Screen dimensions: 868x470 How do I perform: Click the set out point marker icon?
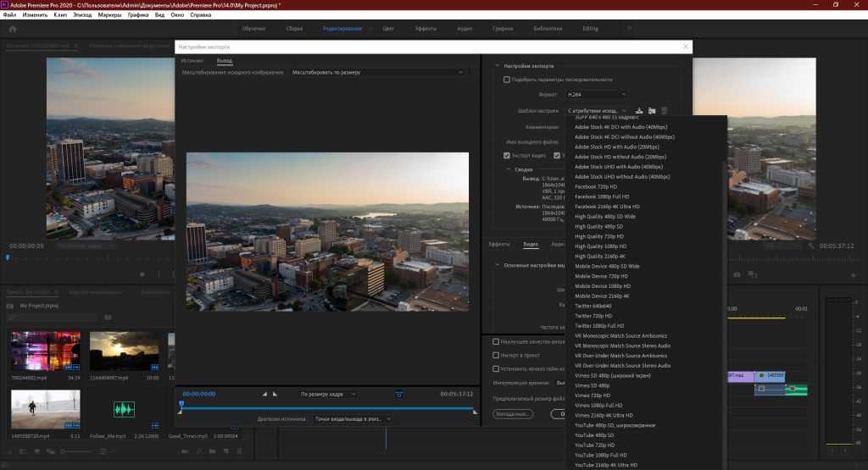(x=275, y=394)
